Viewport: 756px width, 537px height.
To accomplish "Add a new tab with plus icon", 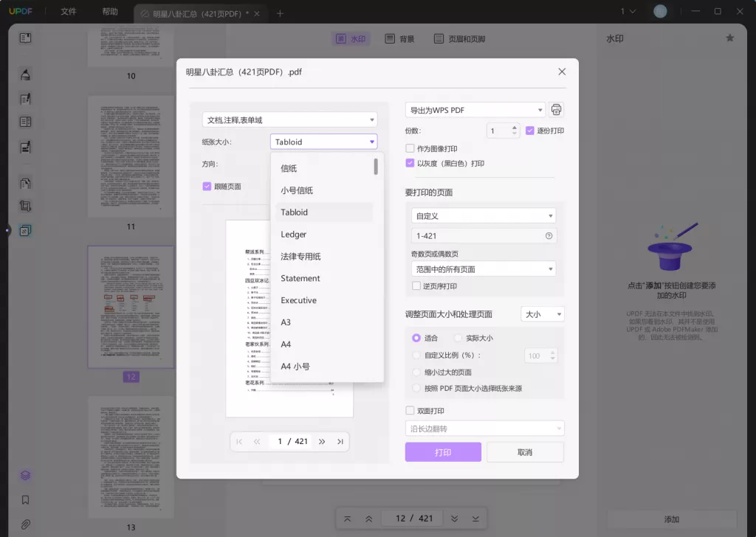I will pyautogui.click(x=280, y=13).
